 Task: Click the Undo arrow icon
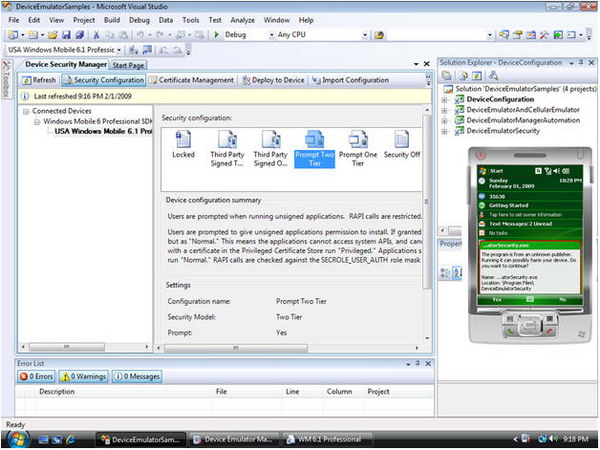[x=140, y=35]
